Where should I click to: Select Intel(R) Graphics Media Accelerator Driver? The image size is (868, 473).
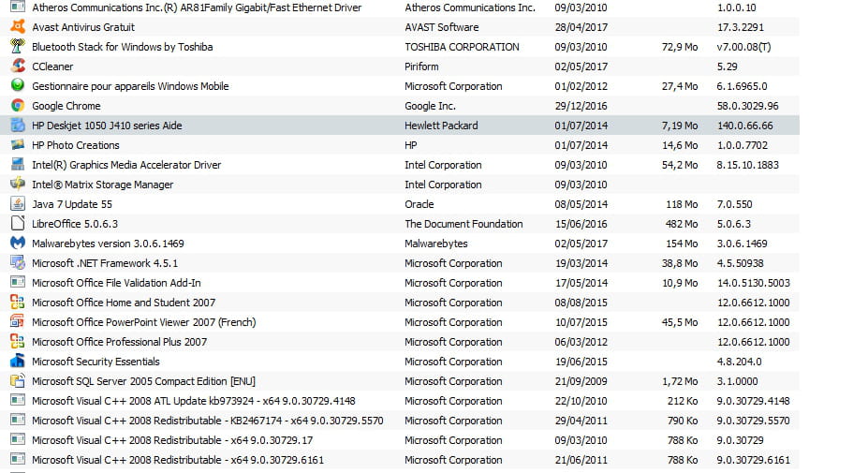point(126,165)
